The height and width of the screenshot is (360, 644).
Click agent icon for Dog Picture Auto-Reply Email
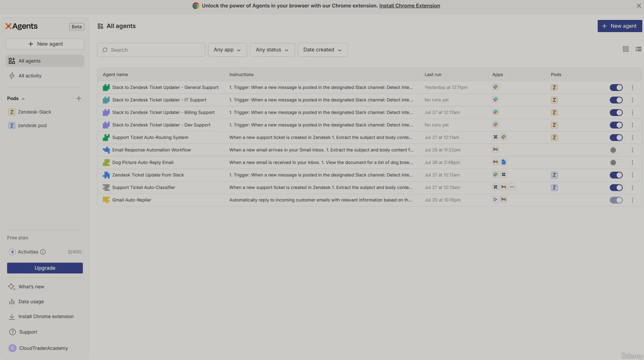coord(106,163)
